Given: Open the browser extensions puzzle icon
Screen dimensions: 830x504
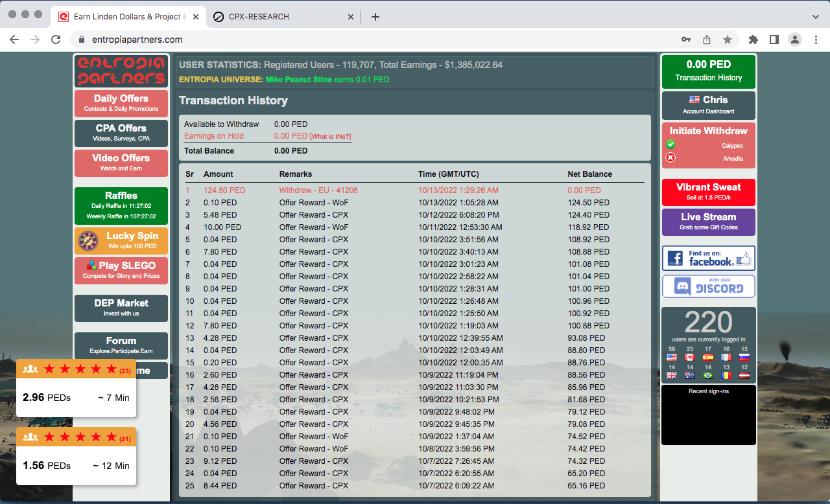Looking at the screenshot, I should point(753,40).
